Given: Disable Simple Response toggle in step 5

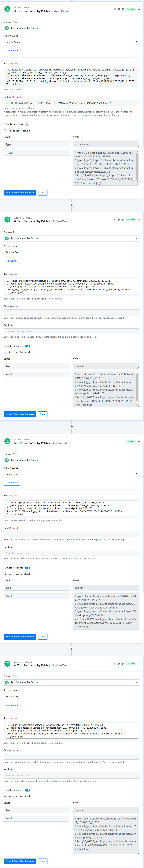Looking at the screenshot, I should [27, 568].
